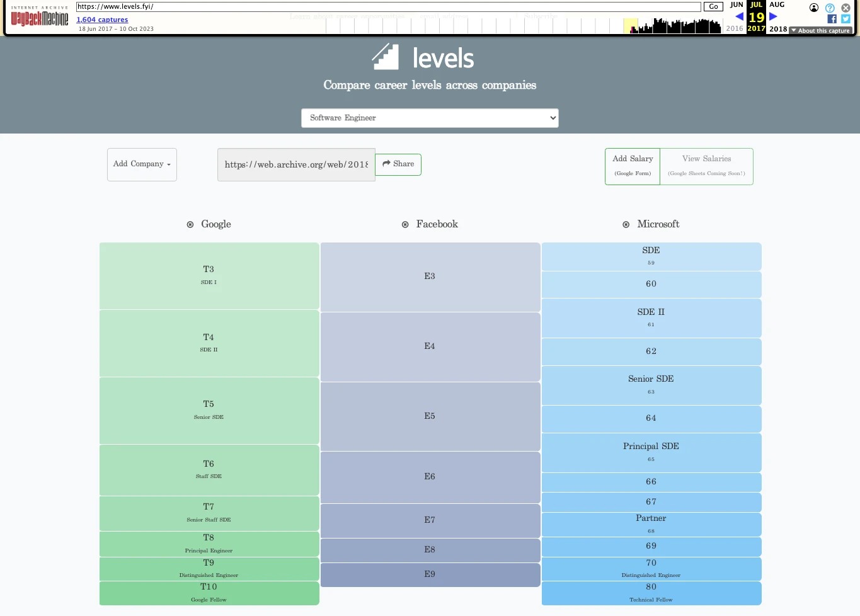Expand the About this capture panel
The image size is (860, 616).
pyautogui.click(x=821, y=30)
